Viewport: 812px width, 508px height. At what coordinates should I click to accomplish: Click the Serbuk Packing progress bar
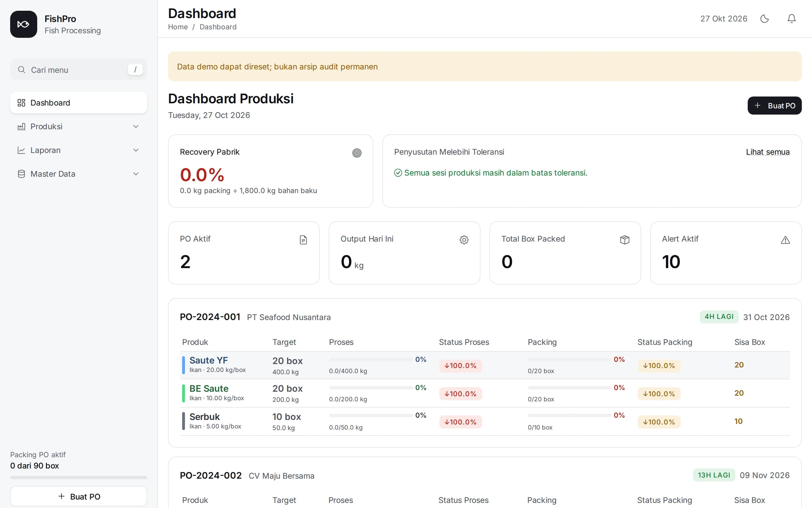point(570,416)
